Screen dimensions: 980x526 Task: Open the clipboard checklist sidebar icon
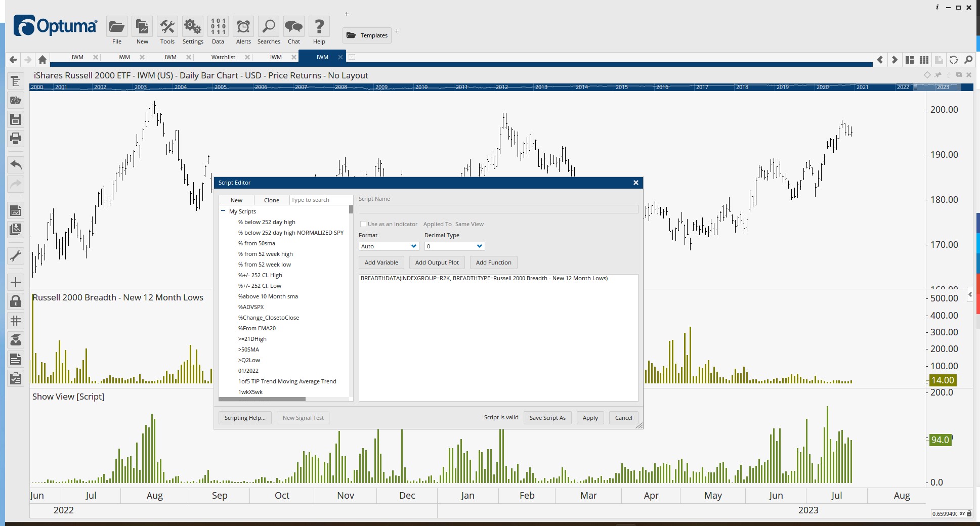point(16,378)
